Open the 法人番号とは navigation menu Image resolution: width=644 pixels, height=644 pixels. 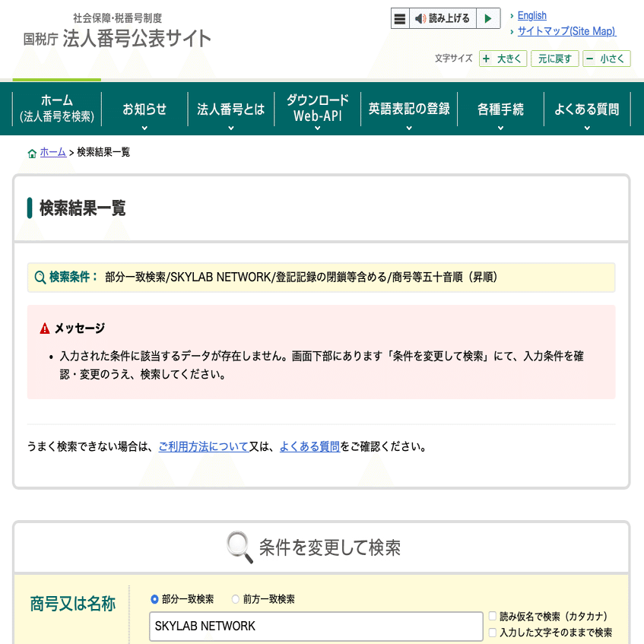pyautogui.click(x=231, y=109)
